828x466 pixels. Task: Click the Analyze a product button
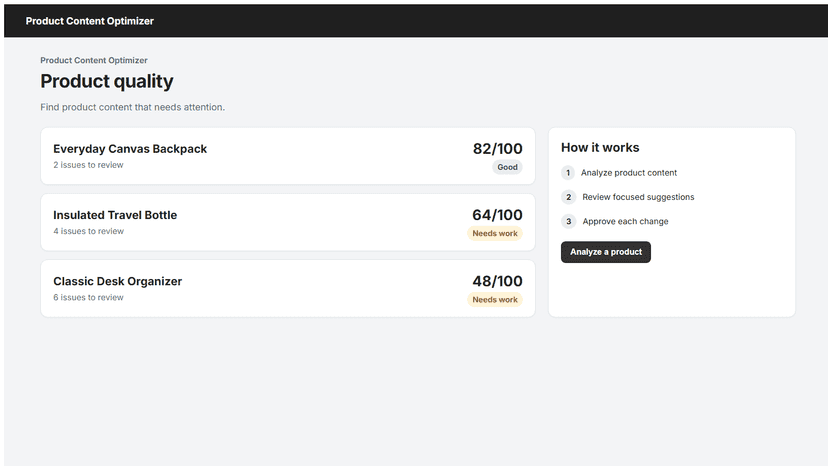pos(606,252)
